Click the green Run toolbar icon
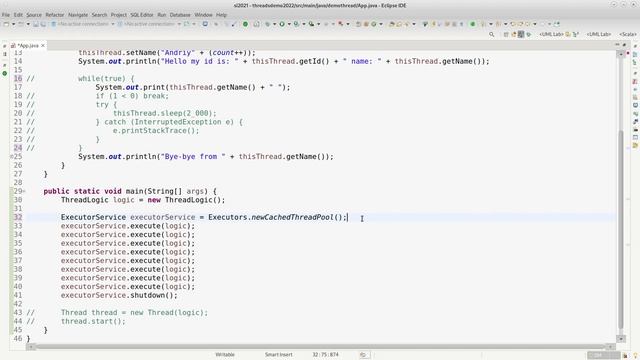 pyautogui.click(x=282, y=24)
